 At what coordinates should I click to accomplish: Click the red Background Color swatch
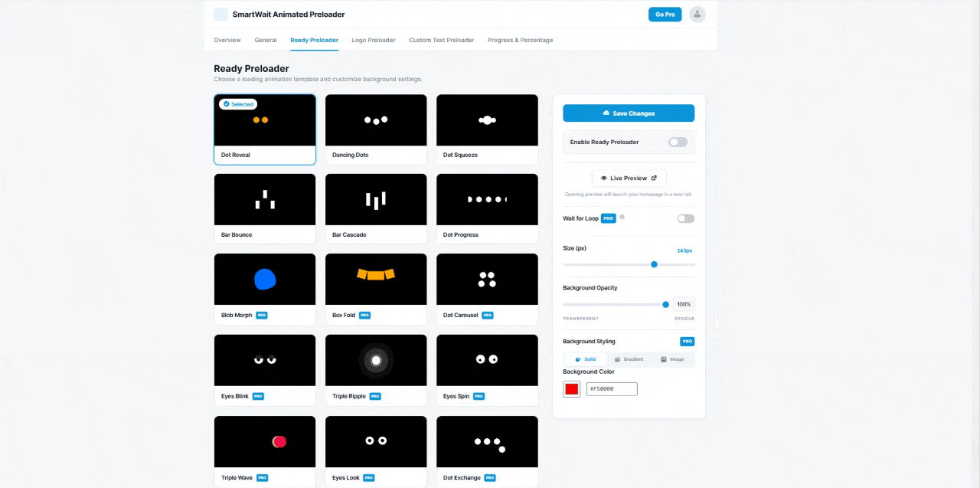pyautogui.click(x=571, y=389)
